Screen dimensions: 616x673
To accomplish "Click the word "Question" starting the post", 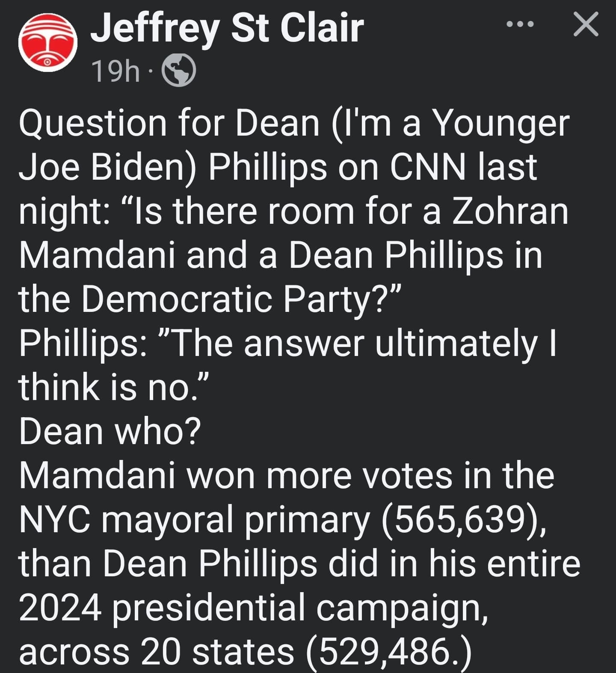I will click(x=93, y=124).
